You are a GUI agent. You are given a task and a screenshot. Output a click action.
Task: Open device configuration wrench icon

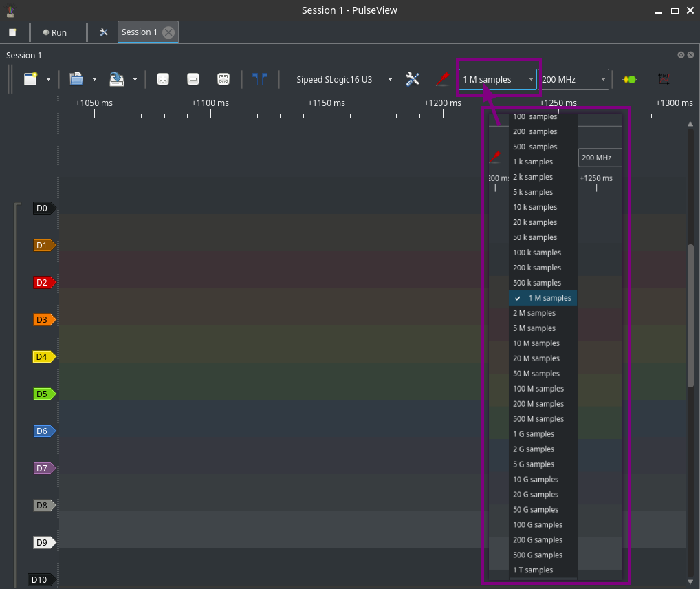point(413,79)
